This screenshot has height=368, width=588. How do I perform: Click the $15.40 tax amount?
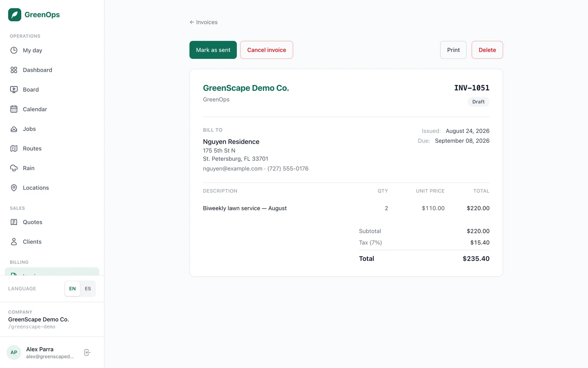click(480, 243)
